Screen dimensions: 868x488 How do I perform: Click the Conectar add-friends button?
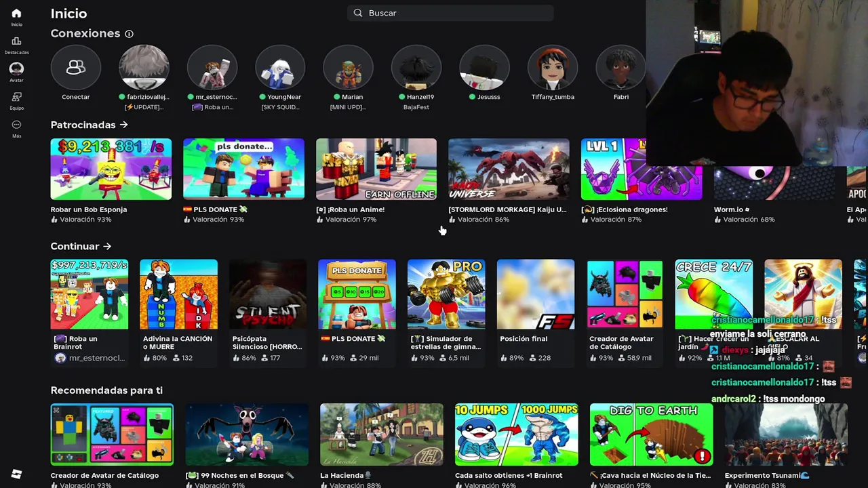[76, 67]
